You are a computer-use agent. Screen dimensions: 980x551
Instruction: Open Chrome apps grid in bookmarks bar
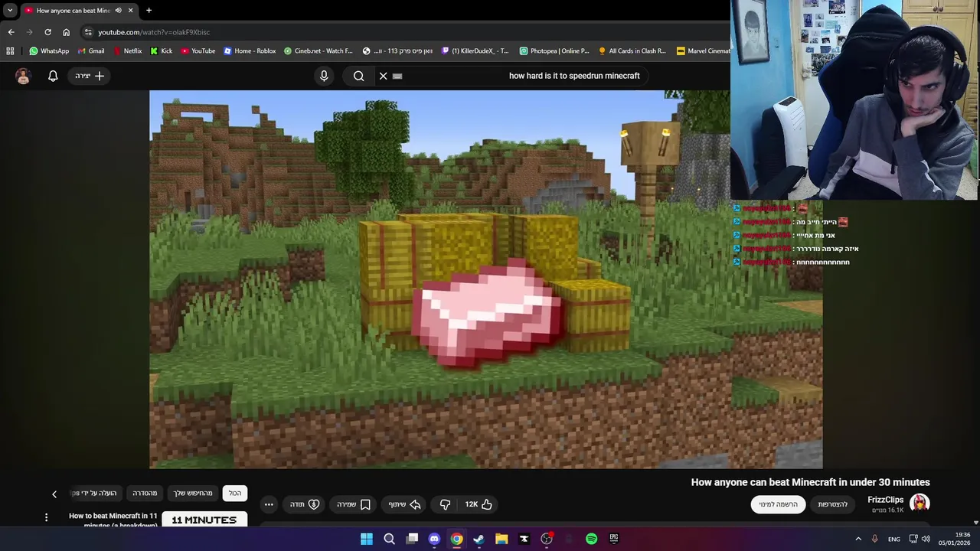pos(10,51)
